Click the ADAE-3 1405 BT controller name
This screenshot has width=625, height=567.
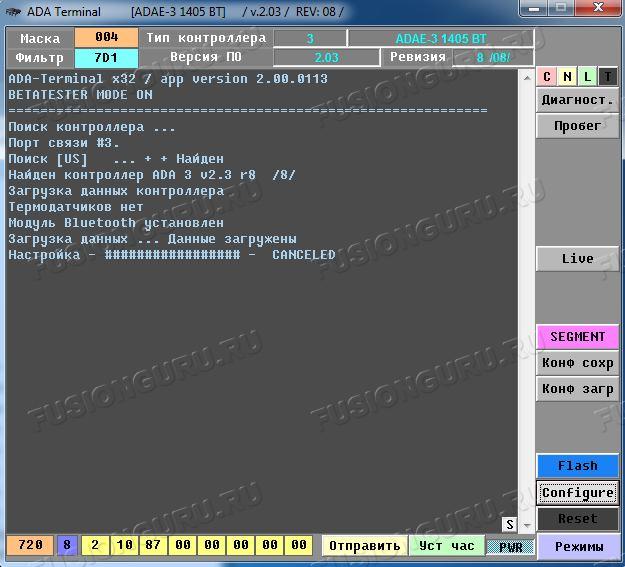pyautogui.click(x=441, y=39)
